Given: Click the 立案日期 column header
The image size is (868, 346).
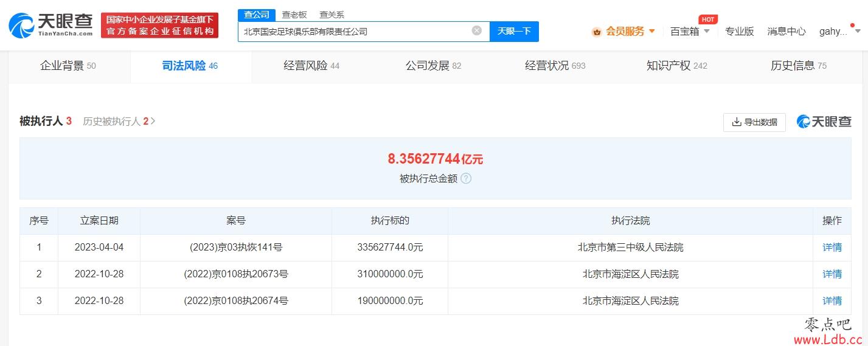Looking at the screenshot, I should (x=99, y=221).
